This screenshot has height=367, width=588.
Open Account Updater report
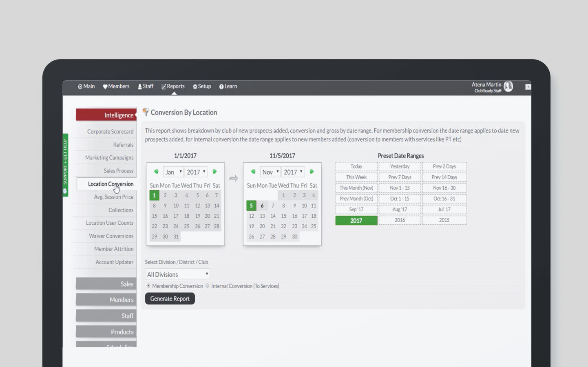114,262
